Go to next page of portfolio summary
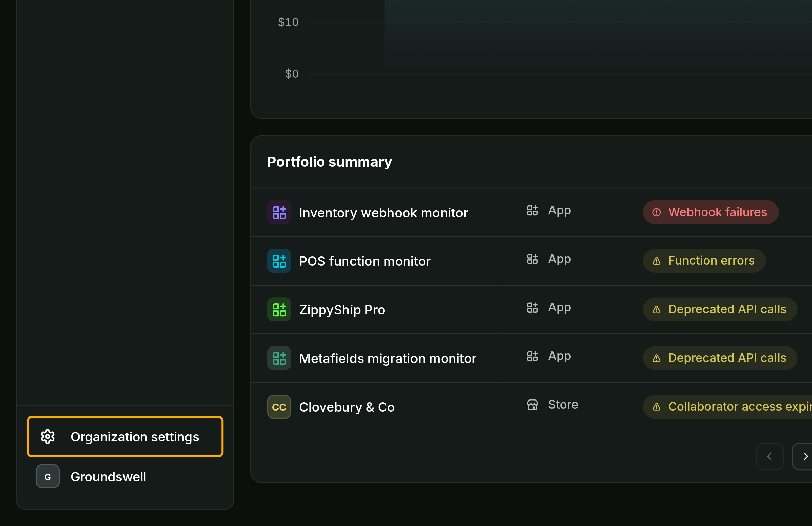The height and width of the screenshot is (526, 812). coord(802,457)
